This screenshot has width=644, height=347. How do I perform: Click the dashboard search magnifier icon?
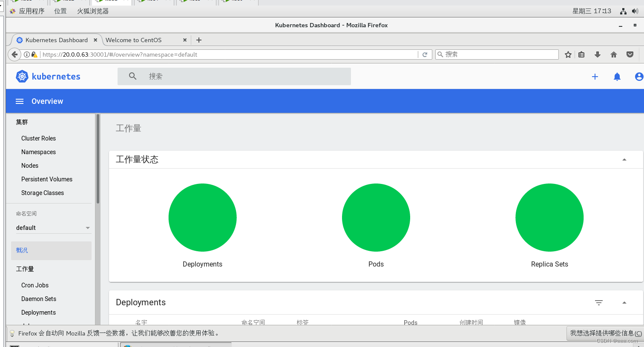tap(133, 76)
